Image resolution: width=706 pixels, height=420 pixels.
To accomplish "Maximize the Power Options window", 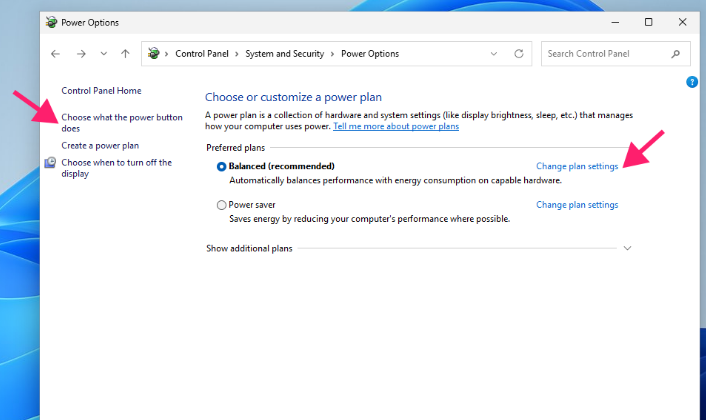I will tap(648, 22).
